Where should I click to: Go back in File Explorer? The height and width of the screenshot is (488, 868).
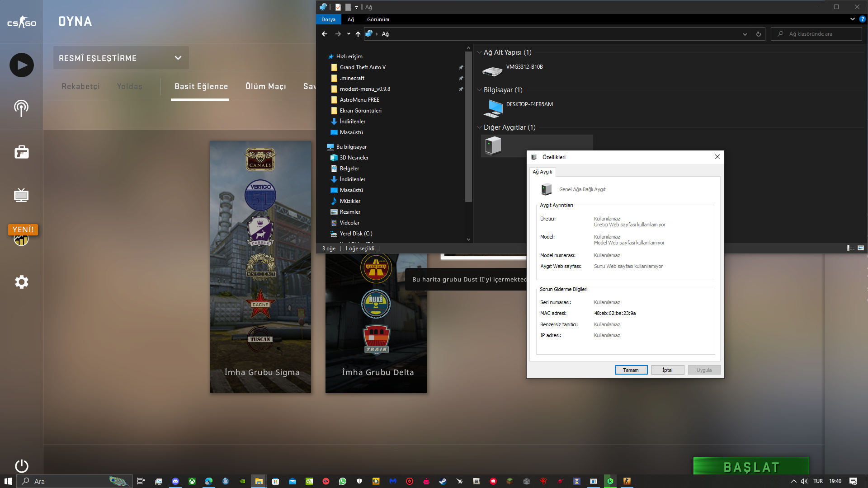coord(325,34)
